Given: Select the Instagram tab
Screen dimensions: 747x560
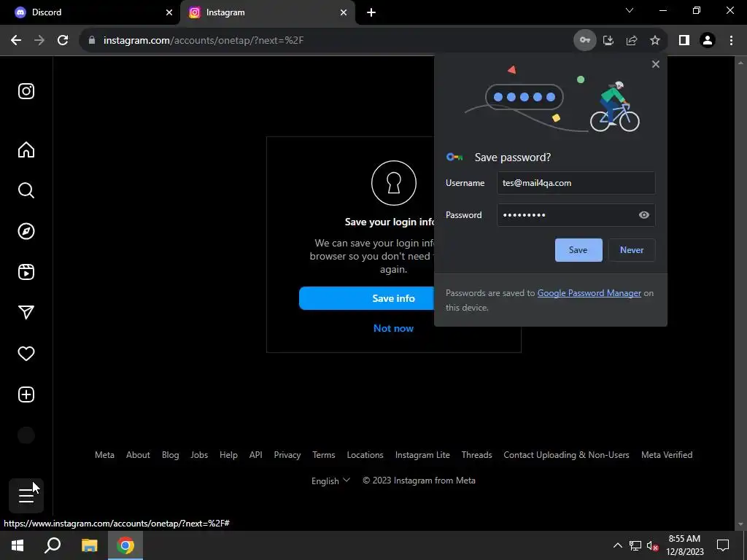Looking at the screenshot, I should point(267,12).
